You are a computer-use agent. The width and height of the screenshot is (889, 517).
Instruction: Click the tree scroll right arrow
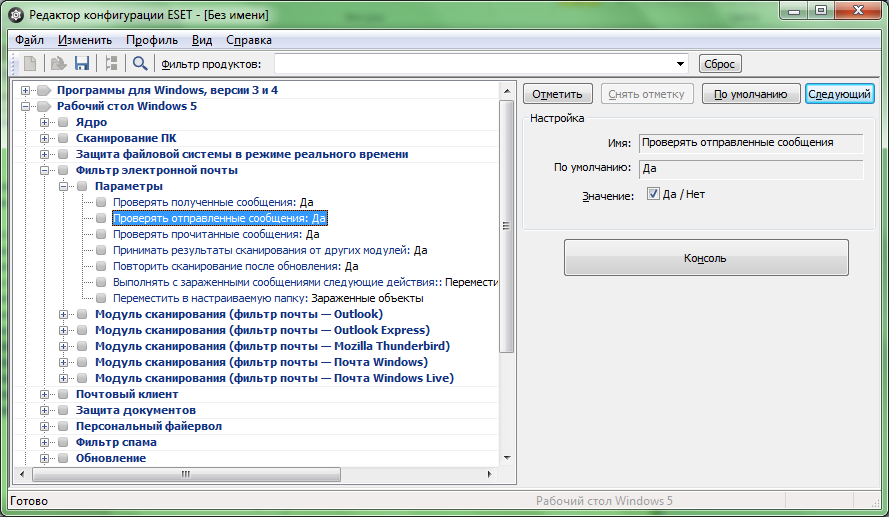tap(490, 474)
